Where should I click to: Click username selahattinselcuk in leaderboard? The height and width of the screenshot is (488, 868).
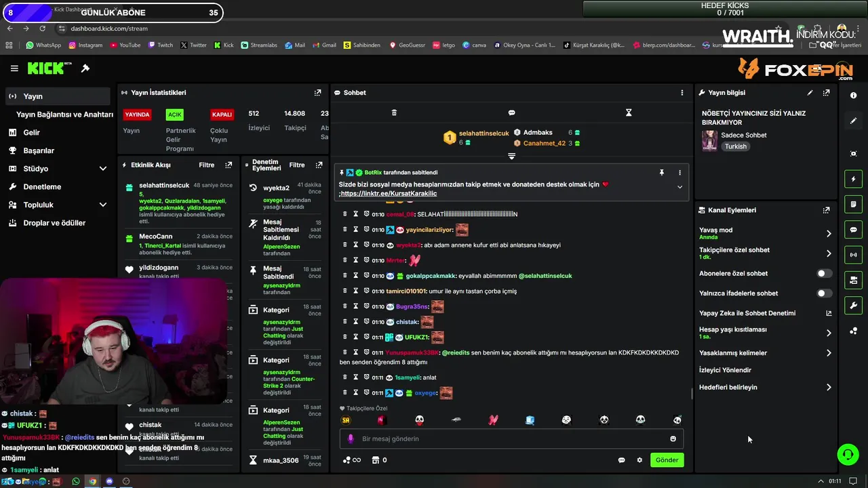484,134
